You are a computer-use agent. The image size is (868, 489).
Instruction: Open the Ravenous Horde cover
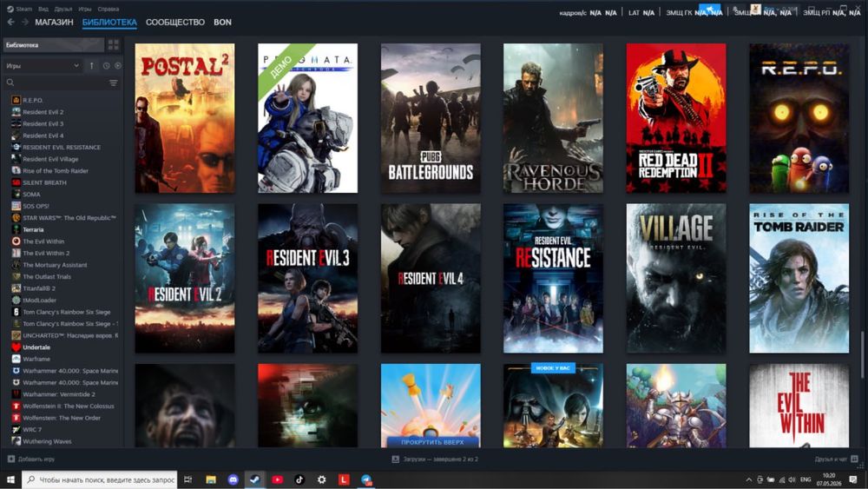tap(553, 118)
